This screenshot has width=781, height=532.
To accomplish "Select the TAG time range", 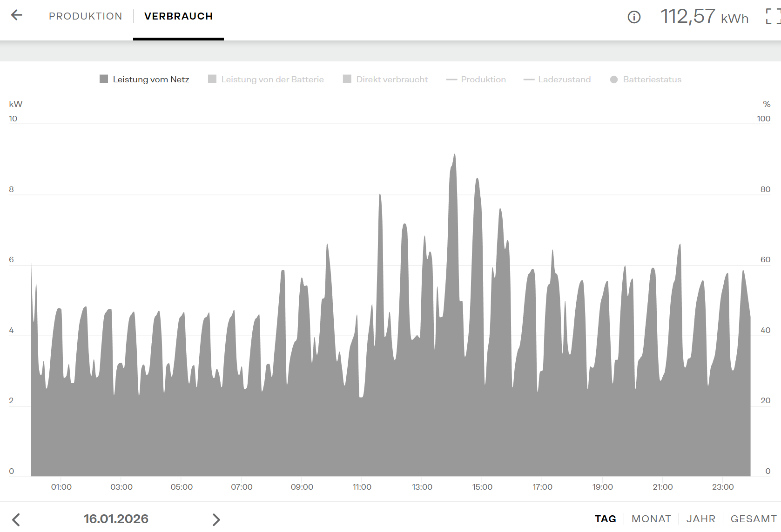I will (x=606, y=519).
